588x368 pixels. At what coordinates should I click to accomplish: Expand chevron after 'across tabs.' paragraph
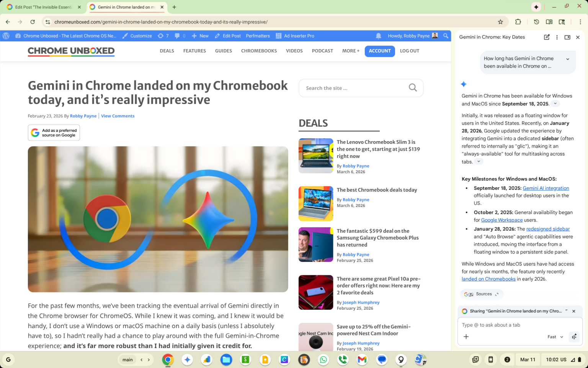[479, 161]
